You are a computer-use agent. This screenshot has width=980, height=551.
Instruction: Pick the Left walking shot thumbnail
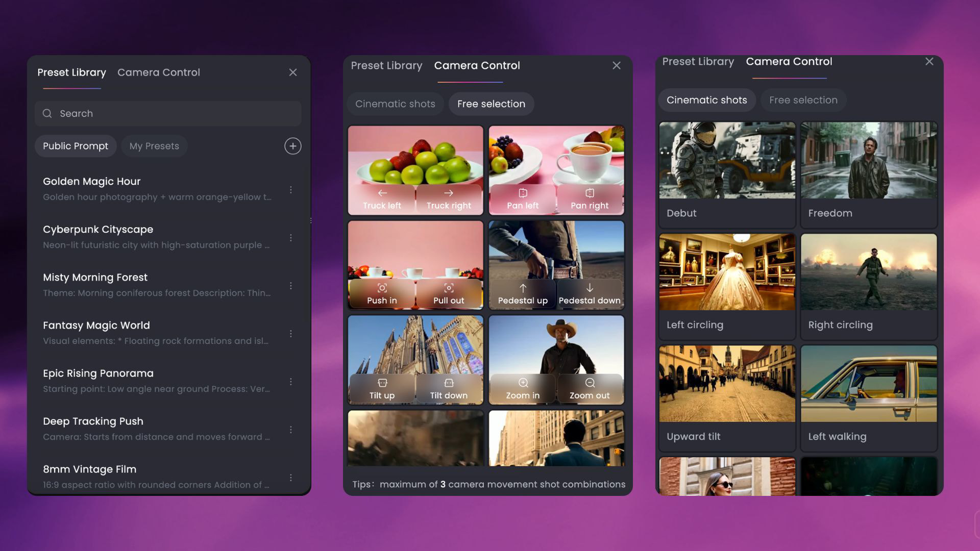point(869,384)
